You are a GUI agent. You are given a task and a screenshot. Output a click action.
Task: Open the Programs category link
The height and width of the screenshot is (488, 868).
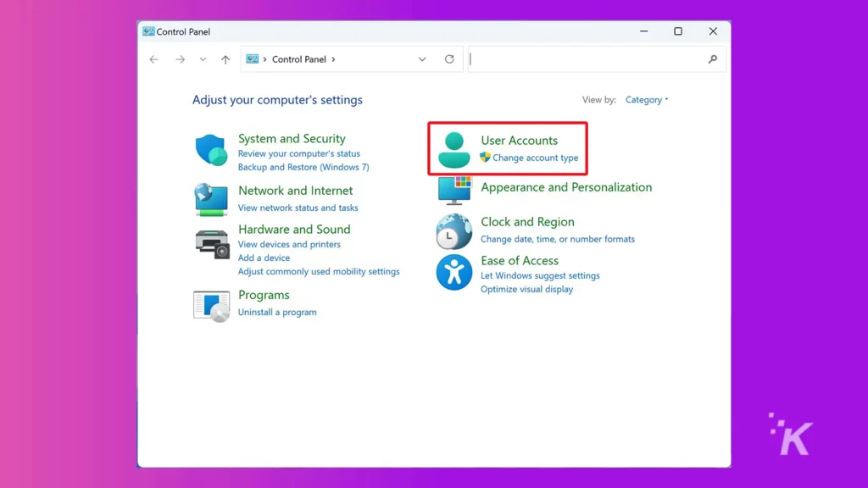click(x=264, y=295)
